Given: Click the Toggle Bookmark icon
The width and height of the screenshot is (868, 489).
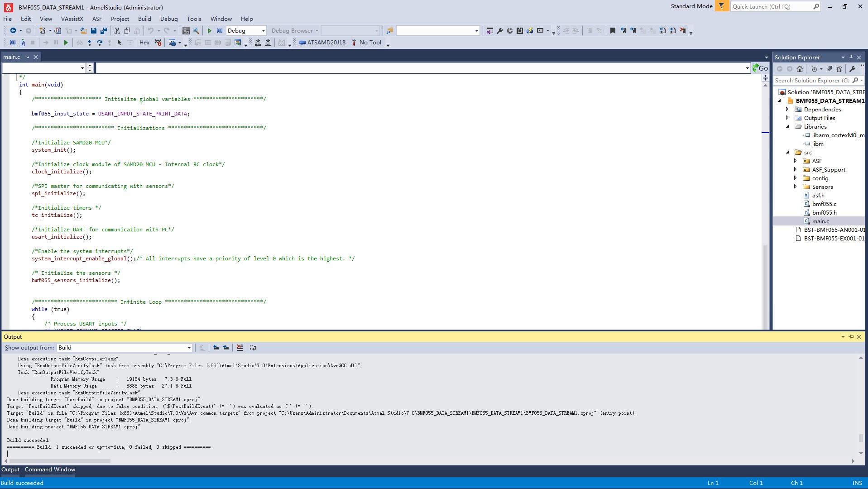Looking at the screenshot, I should [x=613, y=31].
